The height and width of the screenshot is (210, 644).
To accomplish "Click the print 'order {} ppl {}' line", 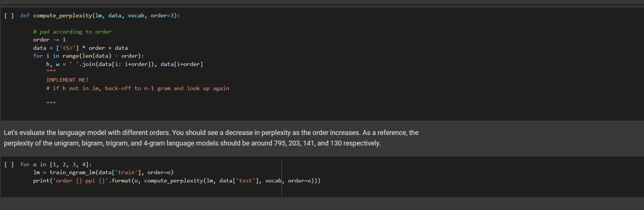I will (x=177, y=181).
